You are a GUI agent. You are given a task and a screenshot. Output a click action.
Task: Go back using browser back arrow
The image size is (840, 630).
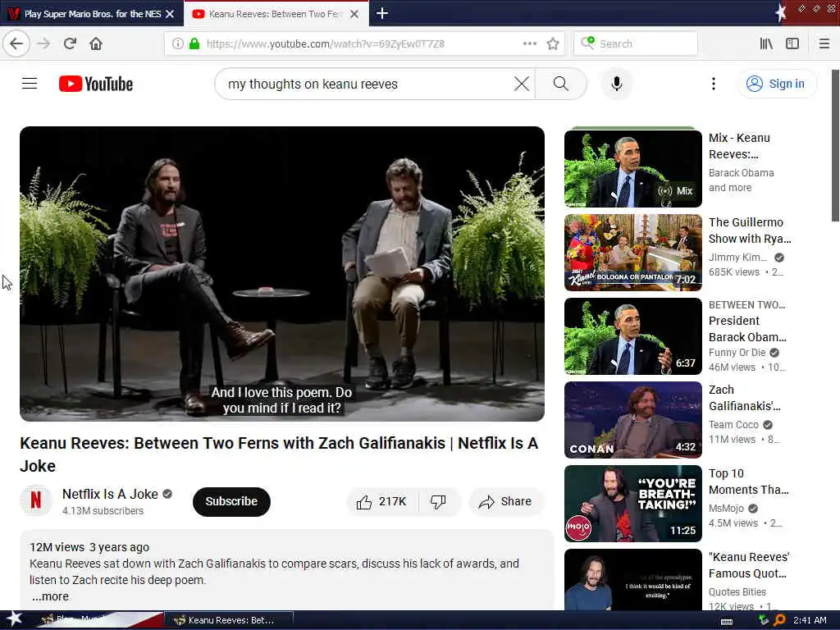[16, 43]
